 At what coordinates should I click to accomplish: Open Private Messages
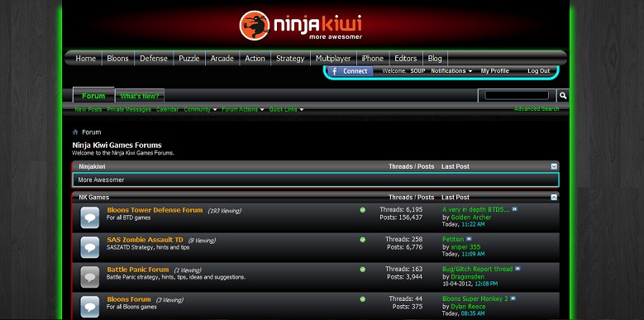click(x=129, y=110)
